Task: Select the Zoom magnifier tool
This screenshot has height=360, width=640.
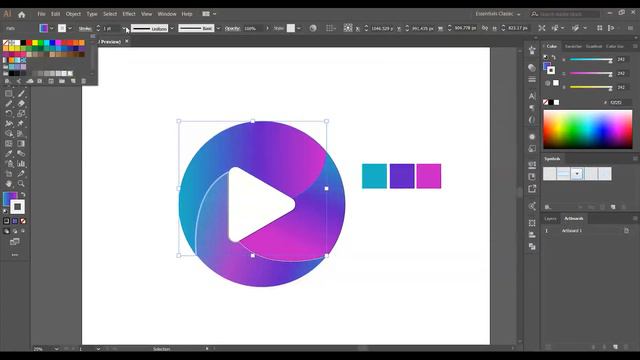Action: point(21,184)
